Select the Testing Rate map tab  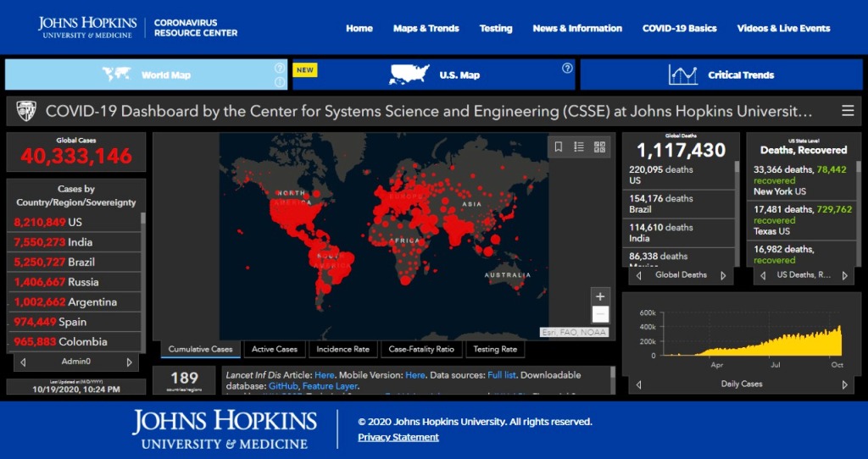tap(495, 349)
